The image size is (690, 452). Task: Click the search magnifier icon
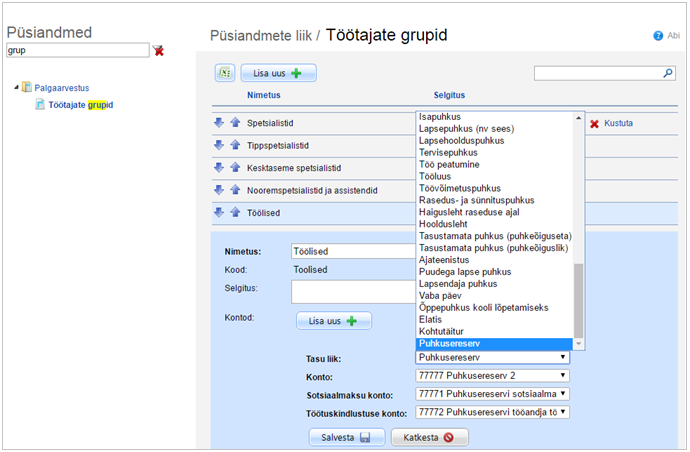tap(668, 73)
